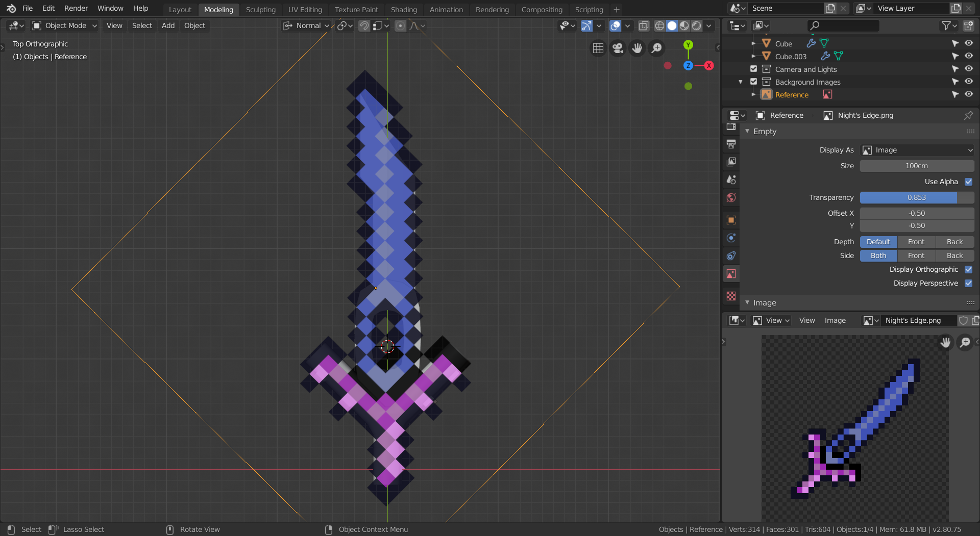Open the Texture properties tab

pos(731,296)
